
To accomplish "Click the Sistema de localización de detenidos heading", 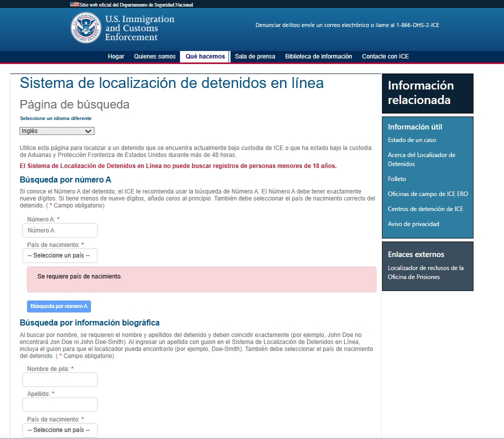I will coord(171,83).
